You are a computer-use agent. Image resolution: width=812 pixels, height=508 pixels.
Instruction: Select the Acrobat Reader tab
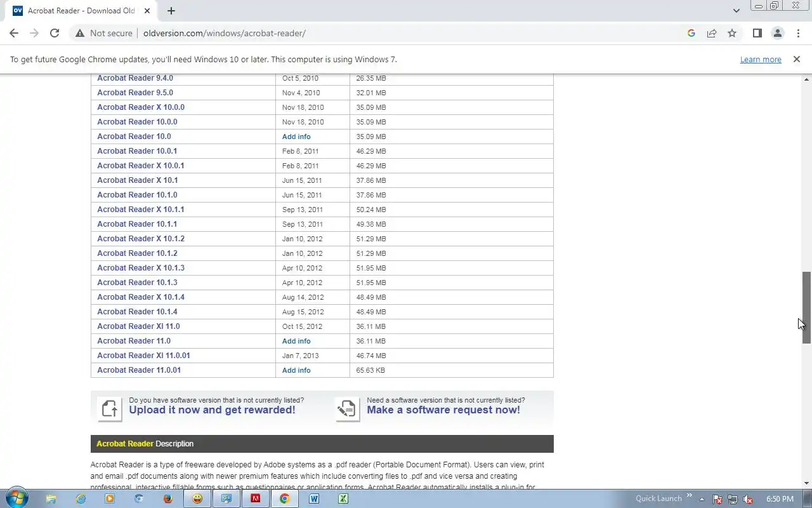(x=82, y=11)
